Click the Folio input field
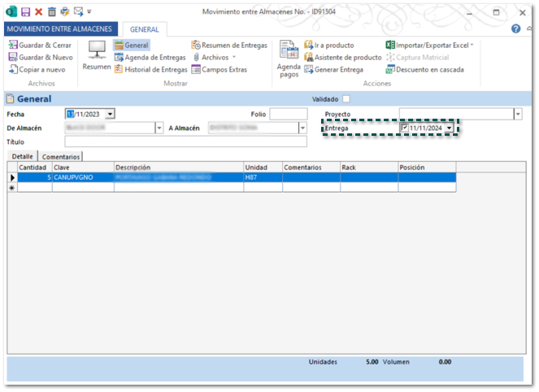Image resolution: width=539 pixels, height=392 pixels. click(x=289, y=114)
